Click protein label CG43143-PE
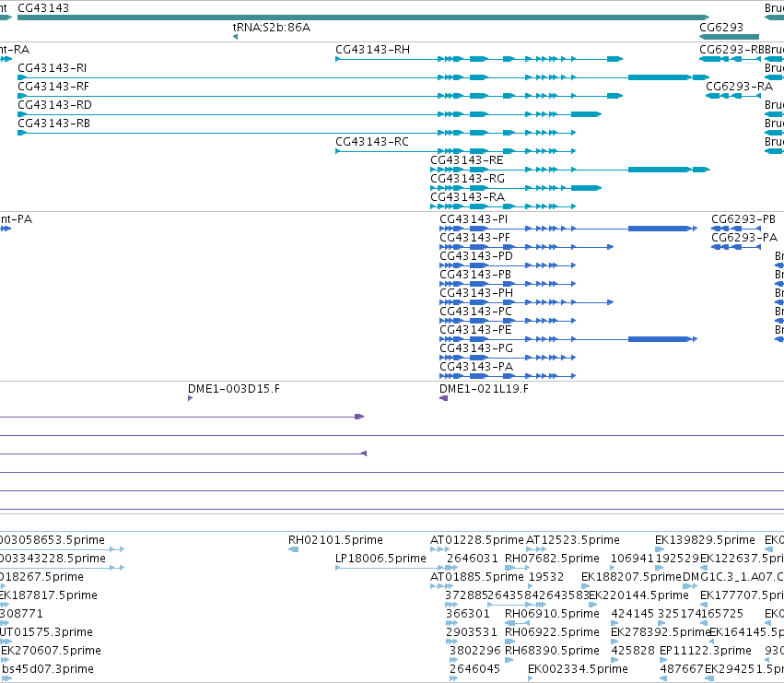This screenshot has width=784, height=683. tap(475, 330)
